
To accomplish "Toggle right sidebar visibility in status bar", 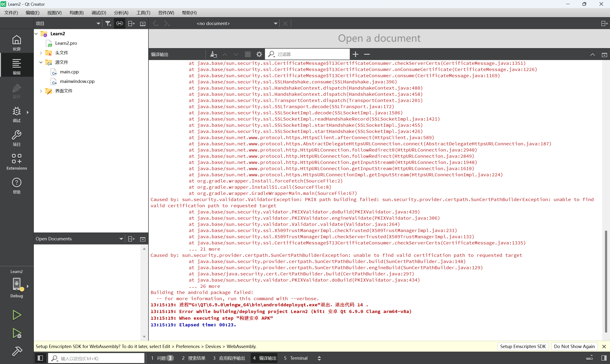I will coord(604,358).
